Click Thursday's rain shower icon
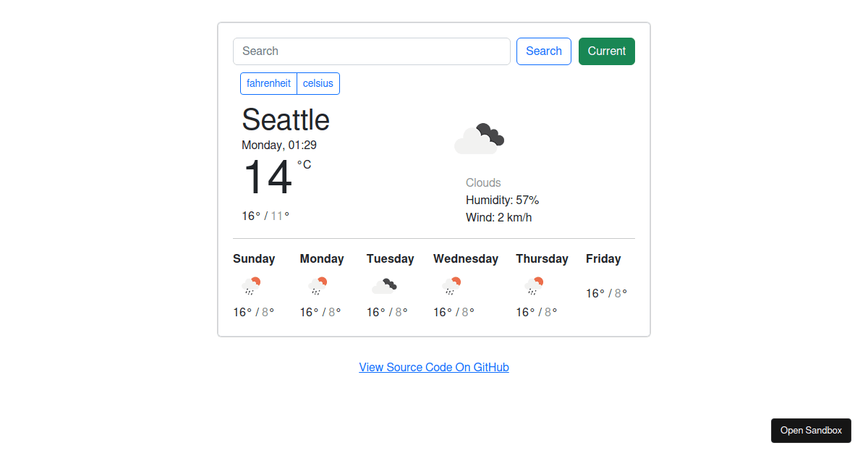The width and height of the screenshot is (868, 456). [533, 285]
